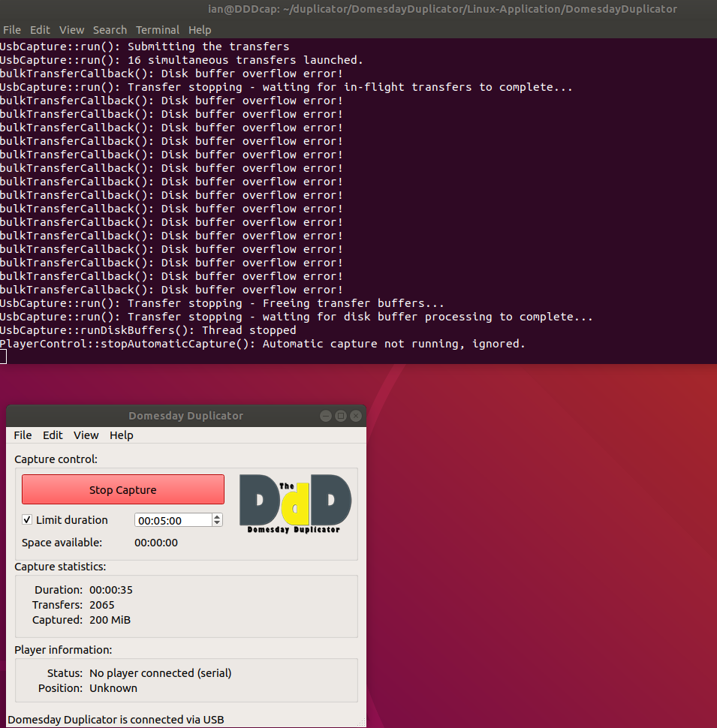Open the terminal's Terminal menu
The image size is (717, 728).
pyautogui.click(x=158, y=30)
